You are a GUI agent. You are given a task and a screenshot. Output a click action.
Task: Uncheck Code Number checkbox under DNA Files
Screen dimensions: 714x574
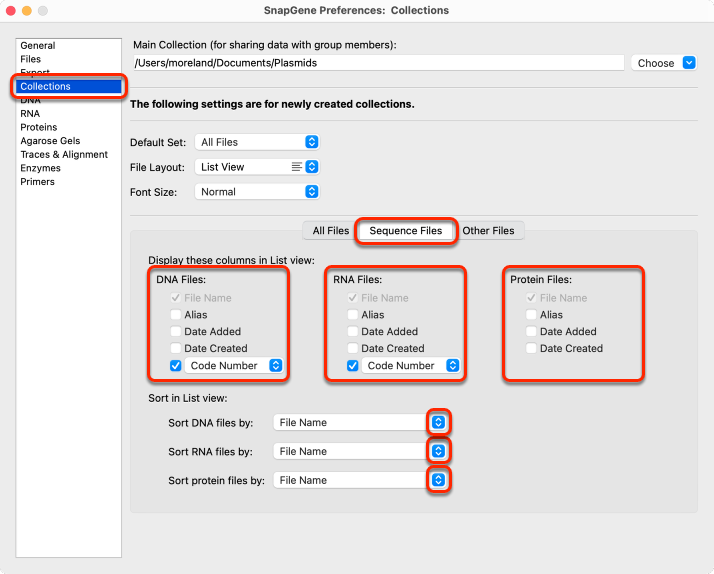coord(175,366)
